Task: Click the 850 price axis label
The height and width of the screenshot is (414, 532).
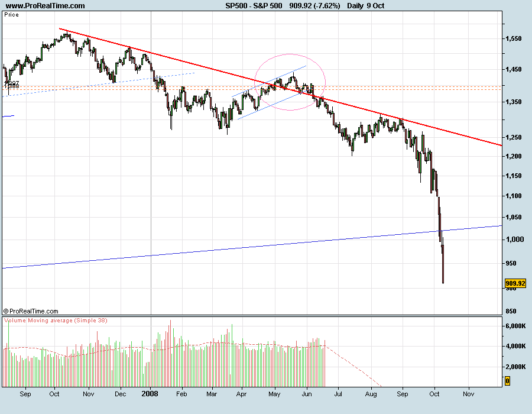Action: pyautogui.click(x=511, y=311)
